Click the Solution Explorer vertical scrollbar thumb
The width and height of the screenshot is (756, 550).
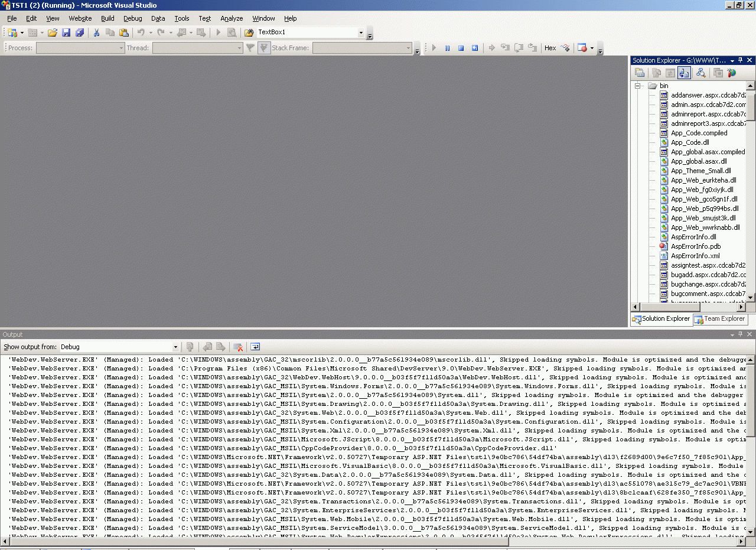click(x=751, y=106)
